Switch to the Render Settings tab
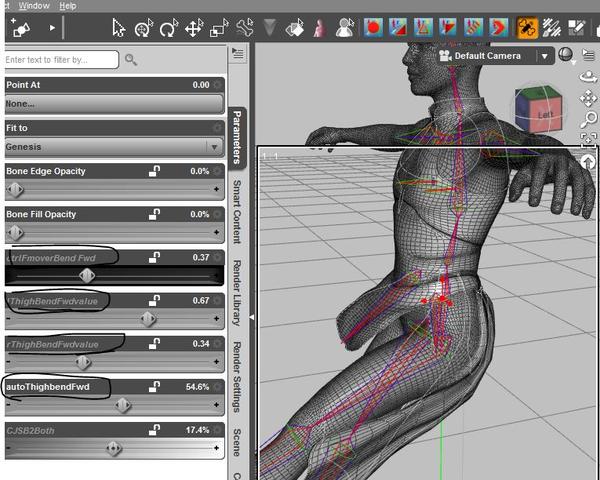Image resolution: width=600 pixels, height=480 pixels. point(237,377)
